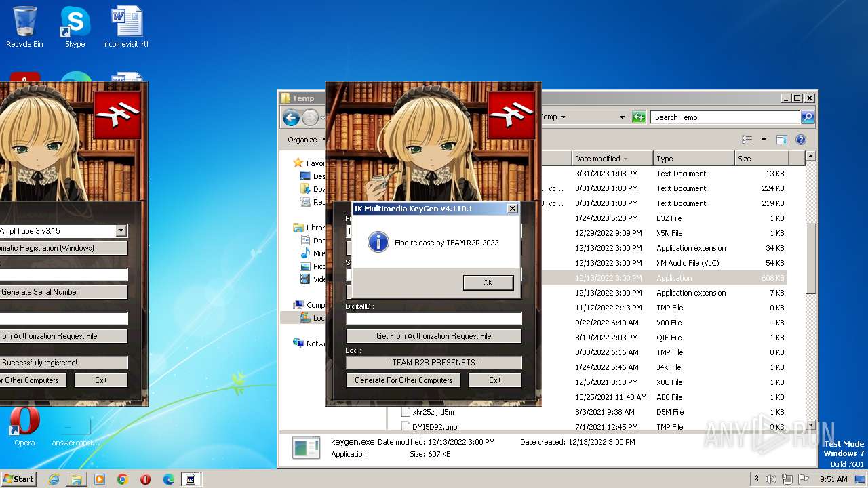Click the Search Temp box
Screen dimensions: 868x488
point(725,117)
